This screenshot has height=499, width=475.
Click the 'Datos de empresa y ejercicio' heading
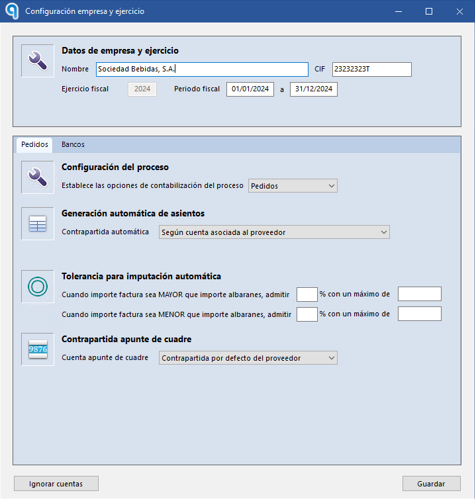tap(120, 51)
